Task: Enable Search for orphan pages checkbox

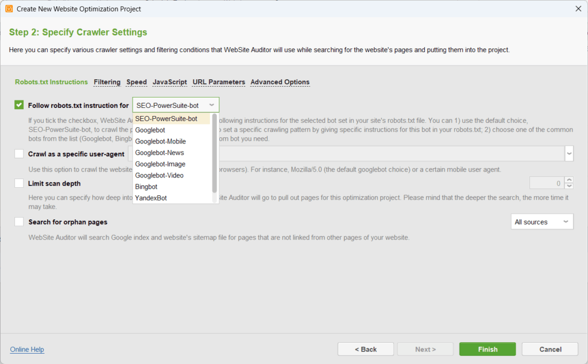Action: tap(19, 222)
